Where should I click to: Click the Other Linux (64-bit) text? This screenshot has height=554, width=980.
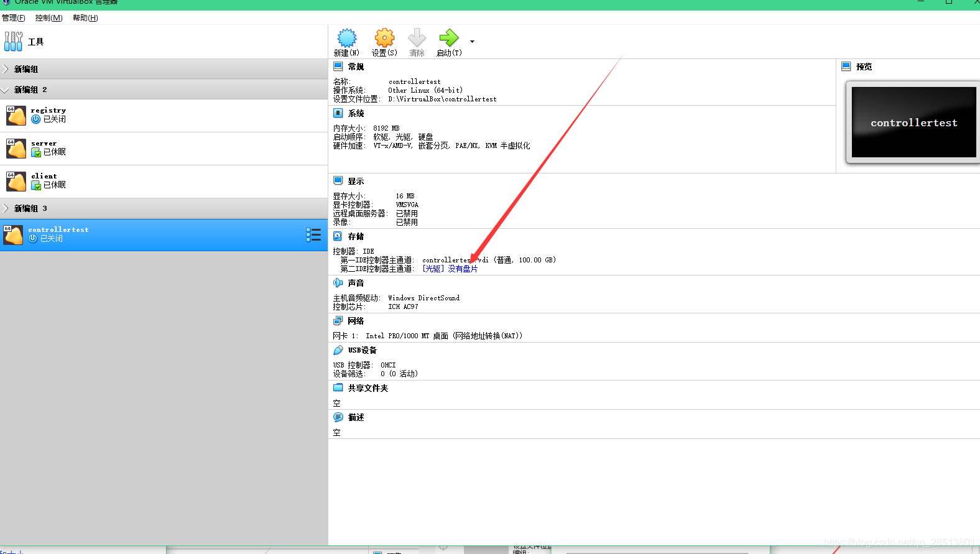[425, 90]
